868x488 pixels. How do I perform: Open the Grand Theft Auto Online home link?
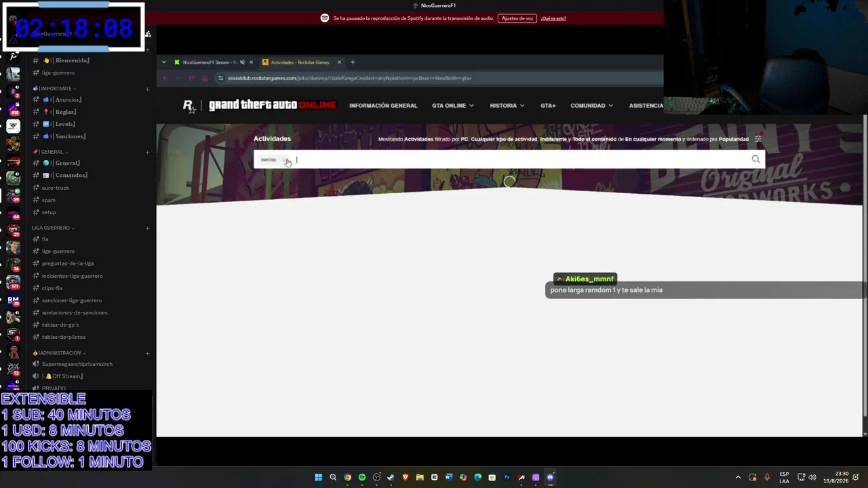pos(273,105)
